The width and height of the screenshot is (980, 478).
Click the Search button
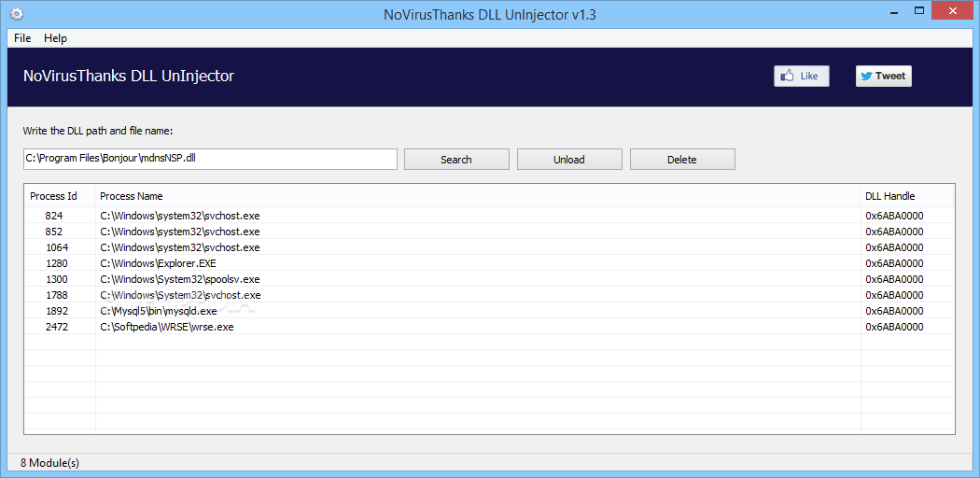pyautogui.click(x=456, y=160)
